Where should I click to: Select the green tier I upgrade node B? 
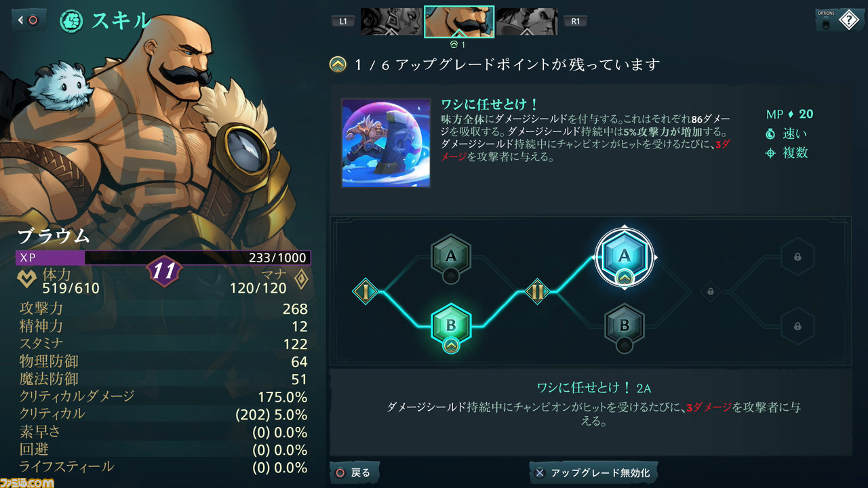coord(452,325)
